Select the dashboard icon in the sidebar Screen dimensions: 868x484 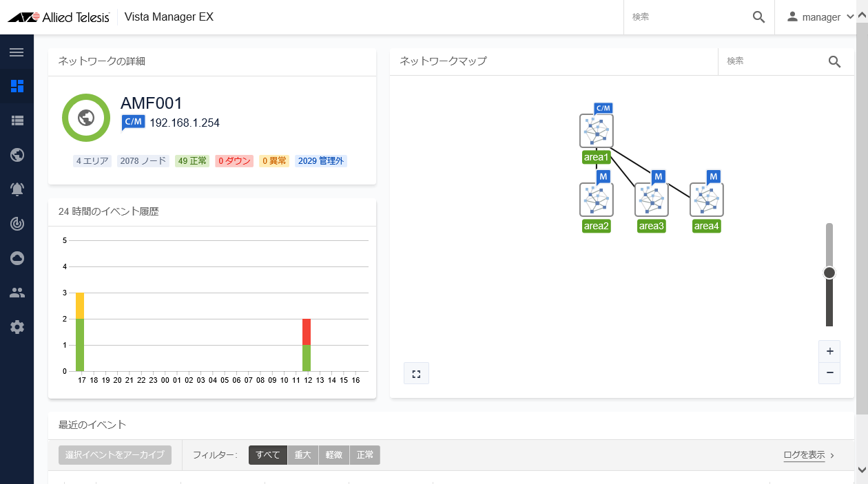pos(17,86)
